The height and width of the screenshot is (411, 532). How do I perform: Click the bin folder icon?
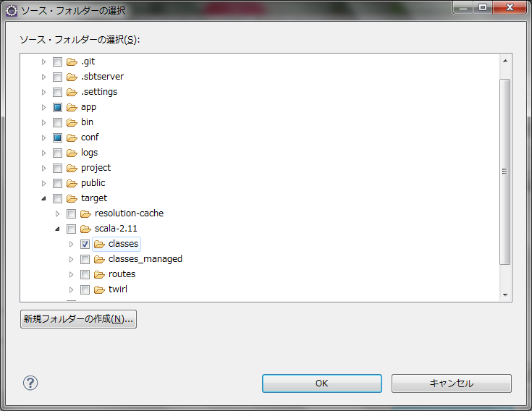(x=72, y=122)
